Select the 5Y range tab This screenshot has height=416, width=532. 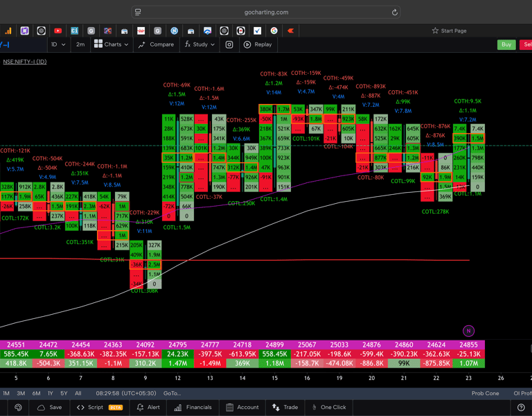[x=64, y=393]
